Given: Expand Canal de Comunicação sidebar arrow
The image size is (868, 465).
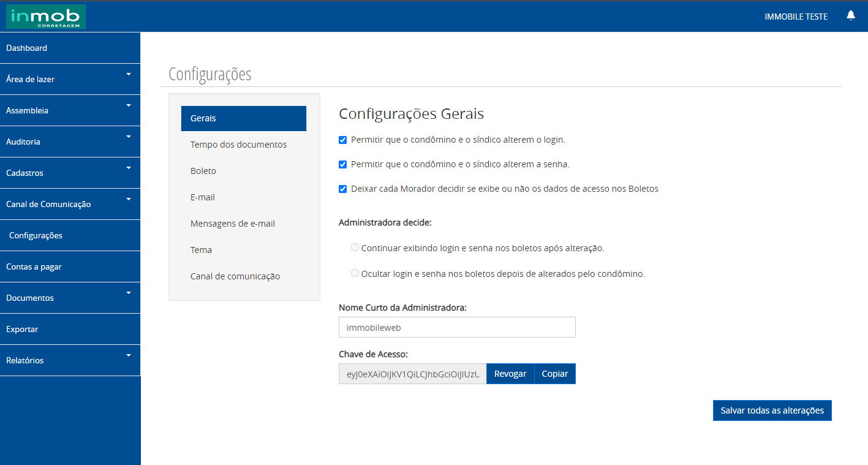Looking at the screenshot, I should (x=129, y=199).
